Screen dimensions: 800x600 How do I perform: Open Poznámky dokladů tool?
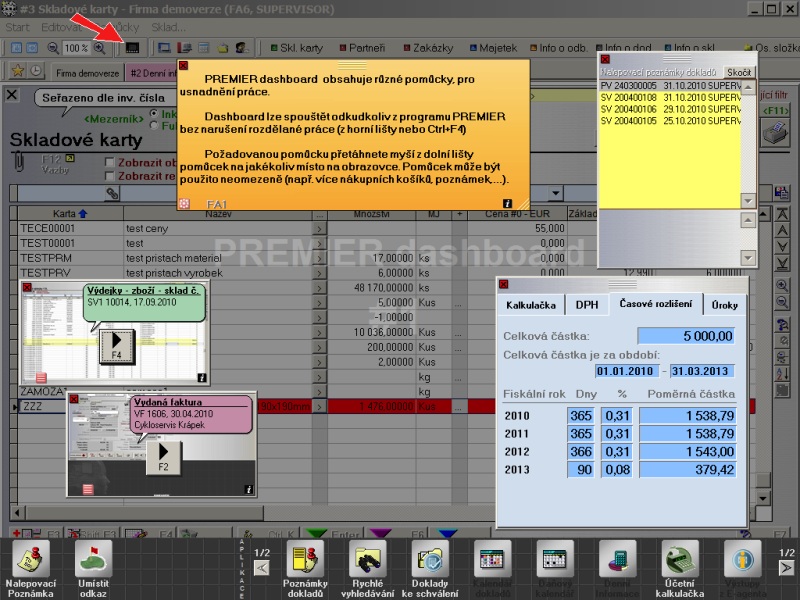[x=305, y=568]
